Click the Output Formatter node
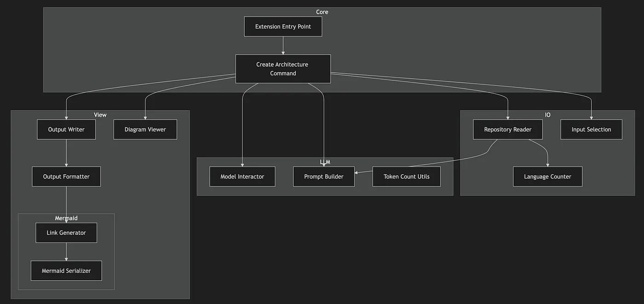Viewport: 644px width, 304px height. click(x=66, y=177)
